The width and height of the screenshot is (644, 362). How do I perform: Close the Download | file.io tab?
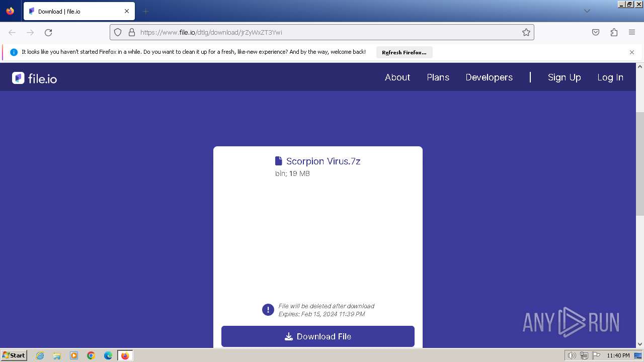(127, 11)
